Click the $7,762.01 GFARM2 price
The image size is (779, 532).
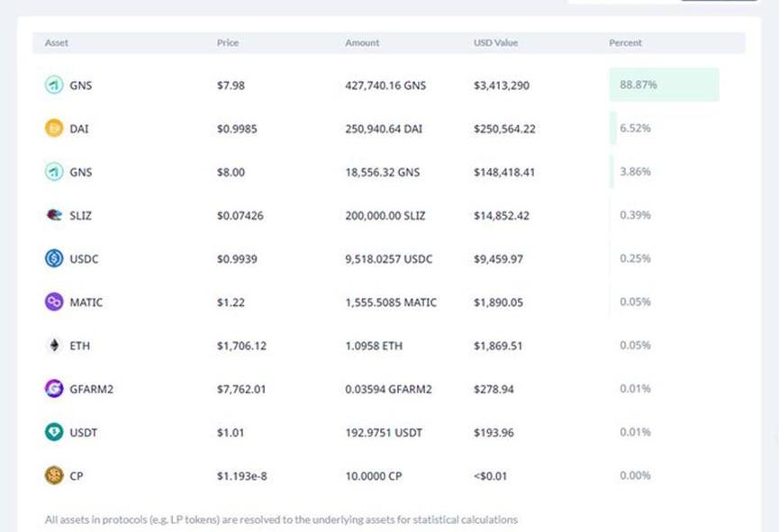[x=241, y=389]
